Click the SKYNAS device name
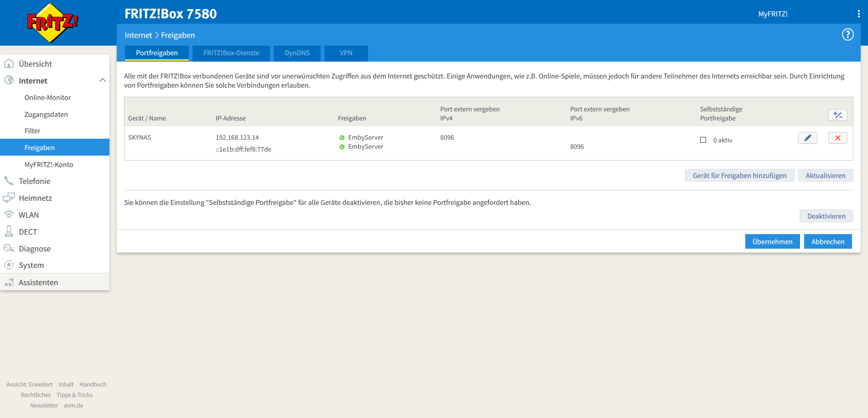Viewport: 868px width, 418px height. 140,137
